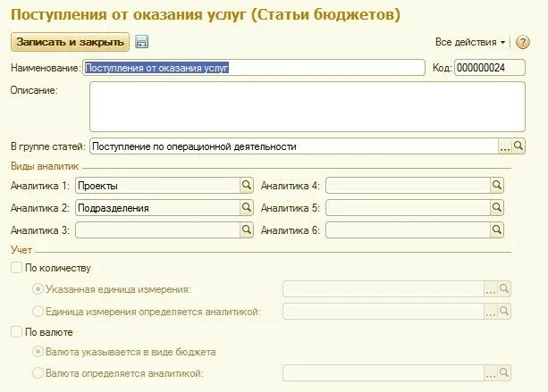Click magnifier icon in Аналитика 5 field

pos(497,207)
